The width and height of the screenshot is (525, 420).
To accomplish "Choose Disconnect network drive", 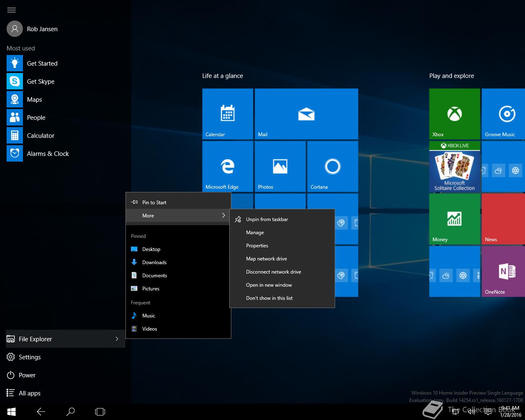I will pos(282,272).
